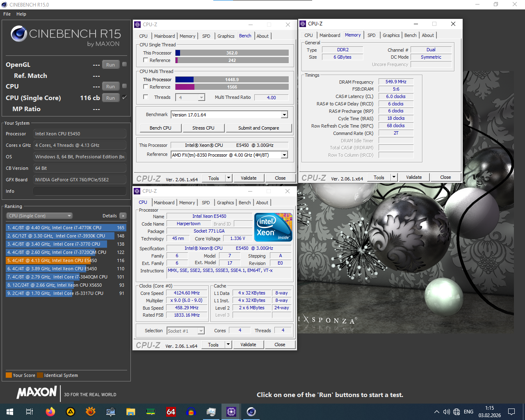Click the single thread This Processor score bar
The image size is (525, 420).
click(x=232, y=53)
